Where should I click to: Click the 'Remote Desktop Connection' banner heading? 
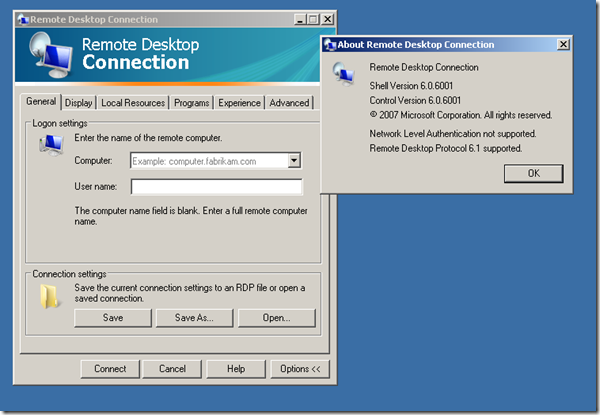click(x=140, y=54)
